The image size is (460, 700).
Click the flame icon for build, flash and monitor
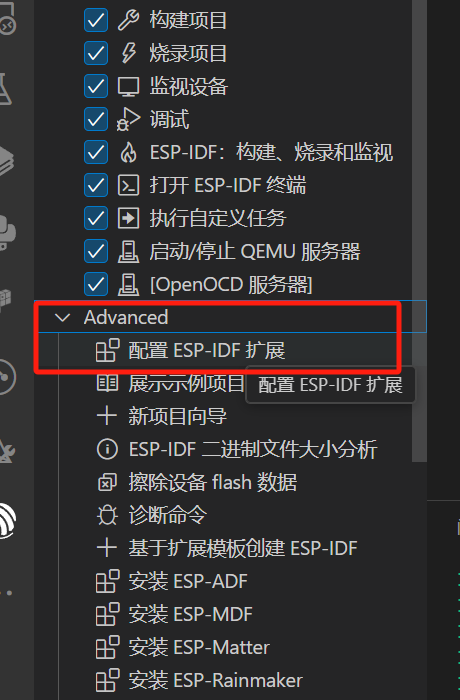(129, 153)
